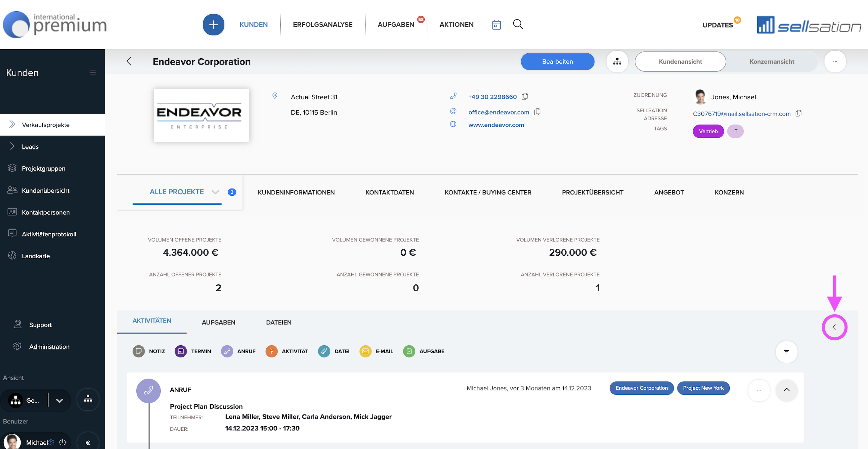
Task: Add a new Aufgabe entry
Action: 423,351
